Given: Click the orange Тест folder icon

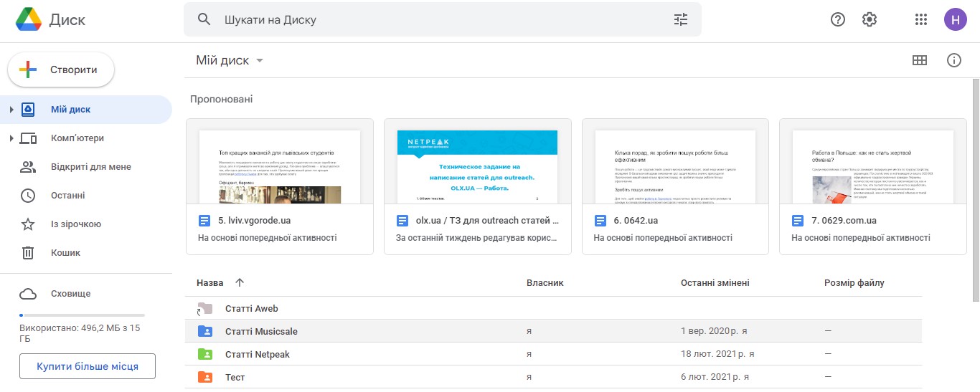Looking at the screenshot, I should click(205, 377).
